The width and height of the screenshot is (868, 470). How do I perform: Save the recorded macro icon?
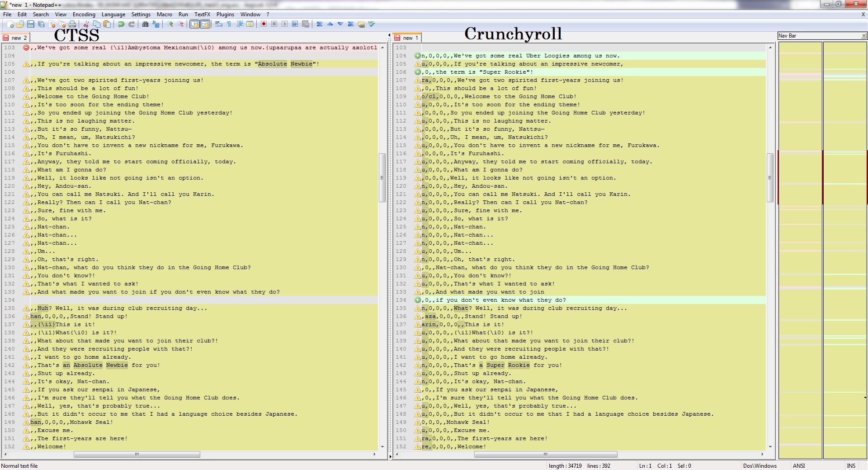click(x=306, y=24)
